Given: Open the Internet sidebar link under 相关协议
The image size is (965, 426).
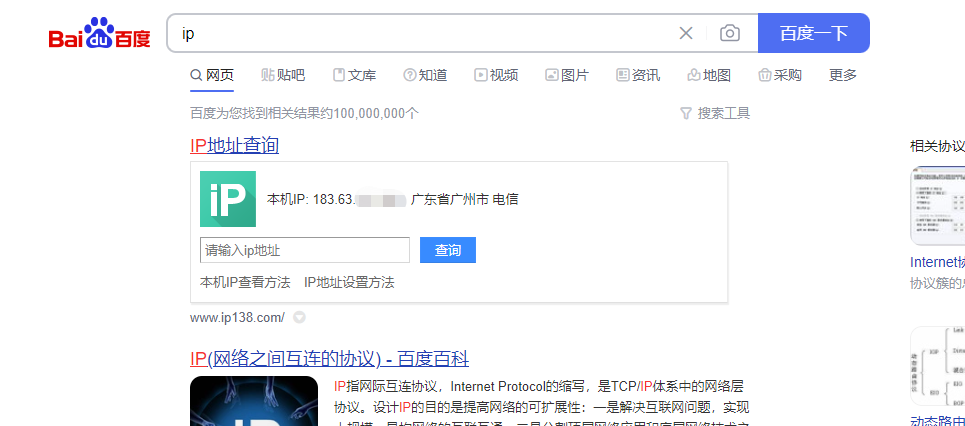Looking at the screenshot, I should tap(937, 262).
